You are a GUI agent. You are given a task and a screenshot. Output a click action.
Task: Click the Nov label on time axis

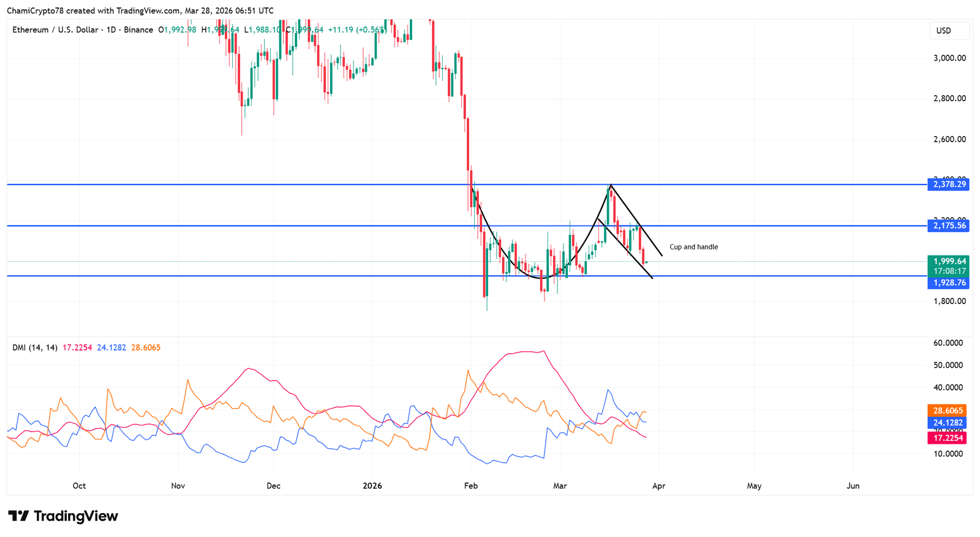pos(178,486)
